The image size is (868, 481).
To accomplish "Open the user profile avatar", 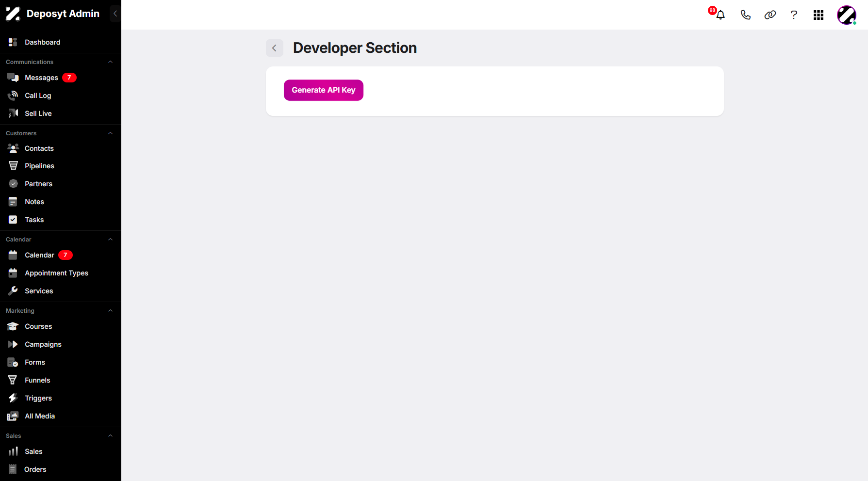I will [x=847, y=15].
